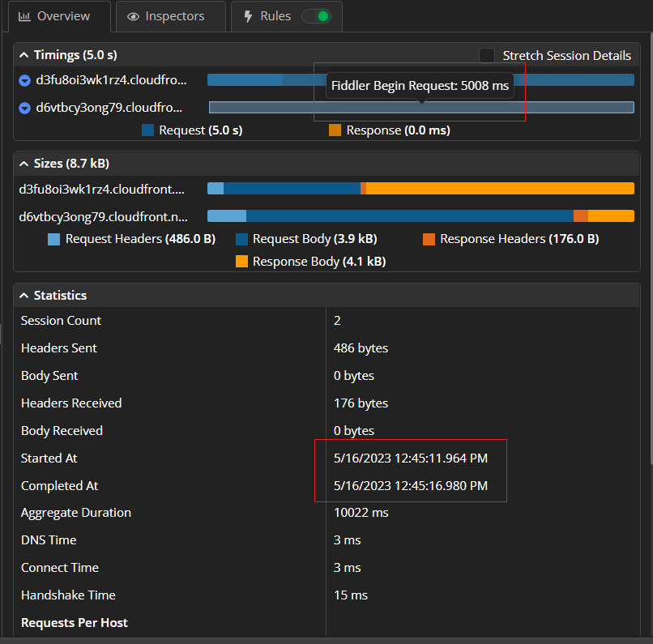The width and height of the screenshot is (653, 644).
Task: Click the Overview chart icon
Action: click(24, 16)
